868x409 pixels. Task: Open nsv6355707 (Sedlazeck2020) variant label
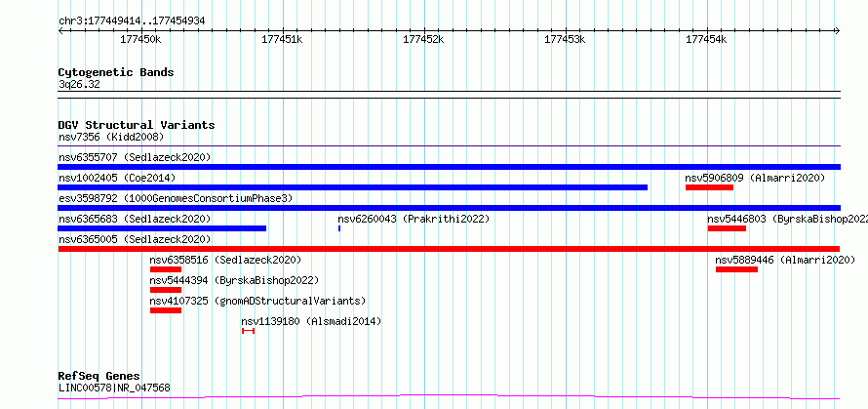(x=135, y=157)
